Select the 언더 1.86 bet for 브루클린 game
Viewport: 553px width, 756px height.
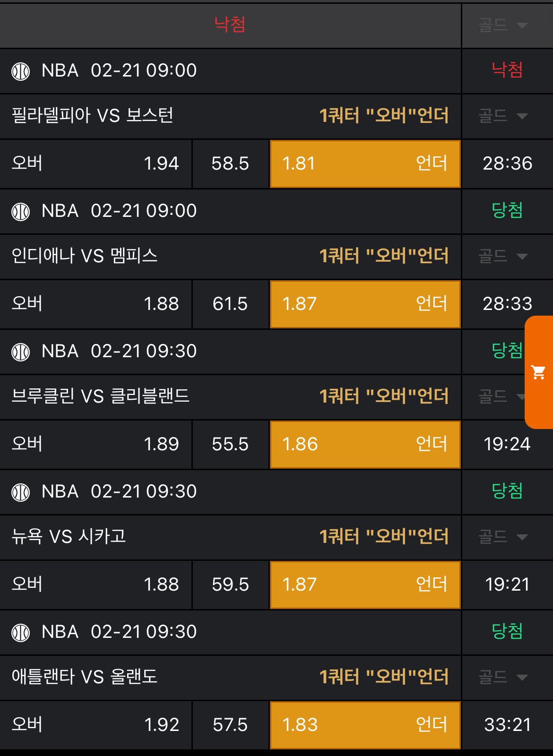click(x=365, y=444)
